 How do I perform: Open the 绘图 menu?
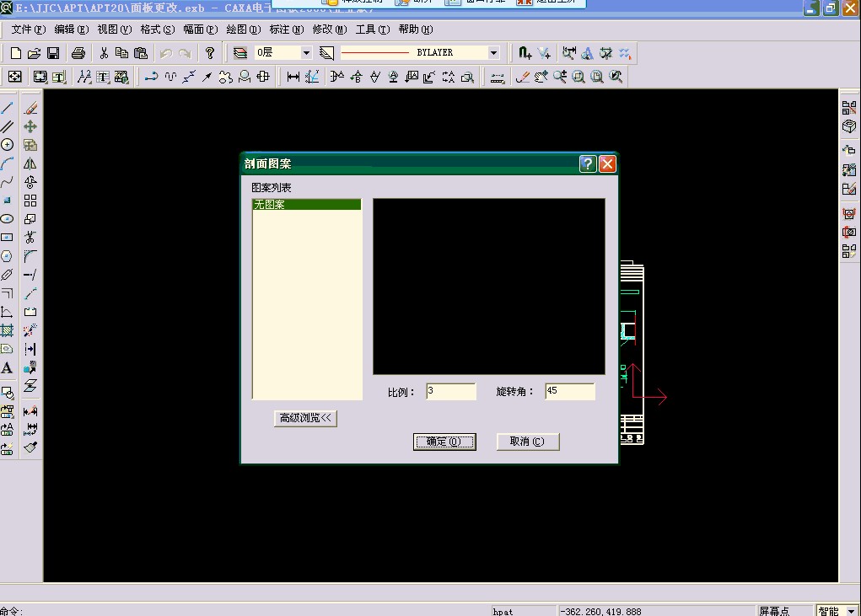pos(242,29)
